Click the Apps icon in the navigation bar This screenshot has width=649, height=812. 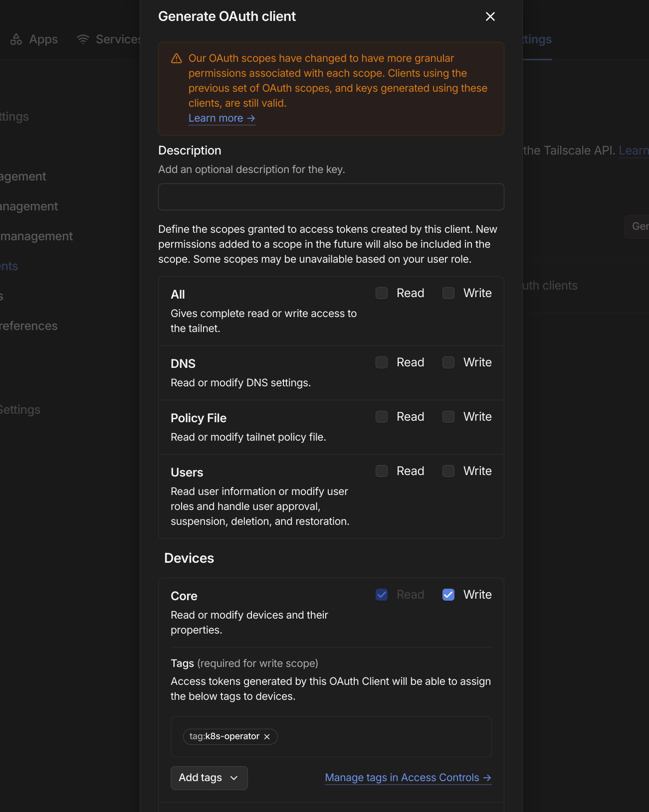[x=16, y=39]
